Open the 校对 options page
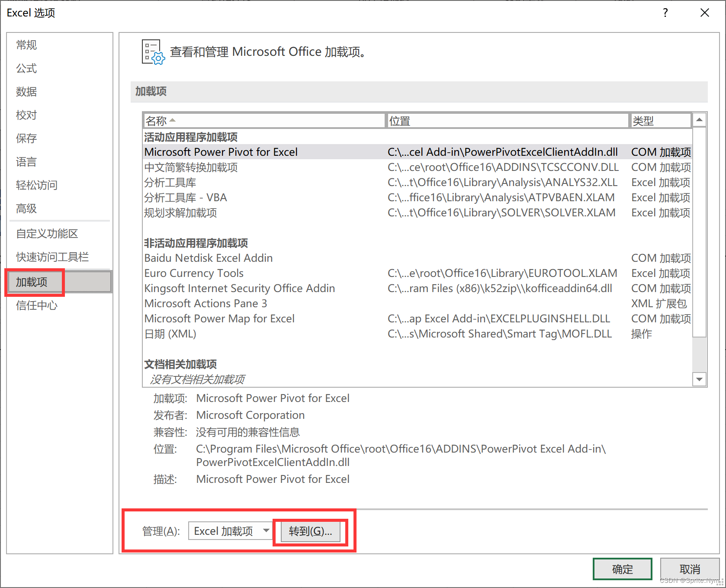726x588 pixels. tap(26, 115)
